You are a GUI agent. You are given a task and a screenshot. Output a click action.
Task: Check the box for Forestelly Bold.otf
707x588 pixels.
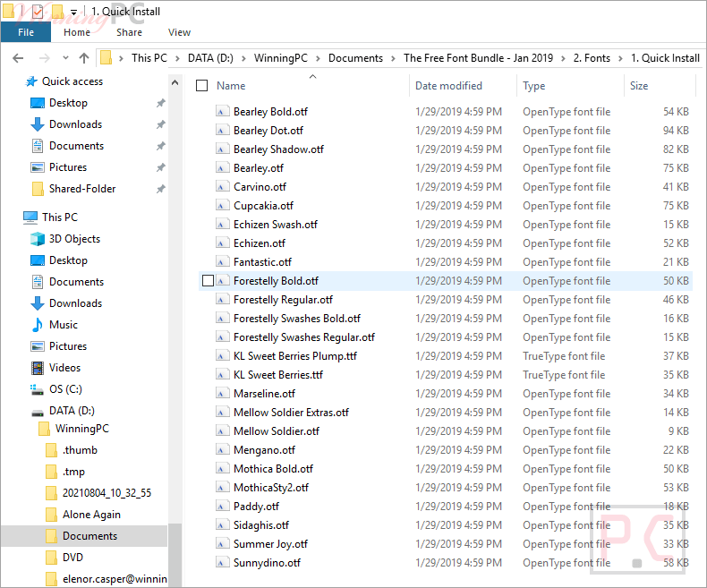click(x=208, y=281)
